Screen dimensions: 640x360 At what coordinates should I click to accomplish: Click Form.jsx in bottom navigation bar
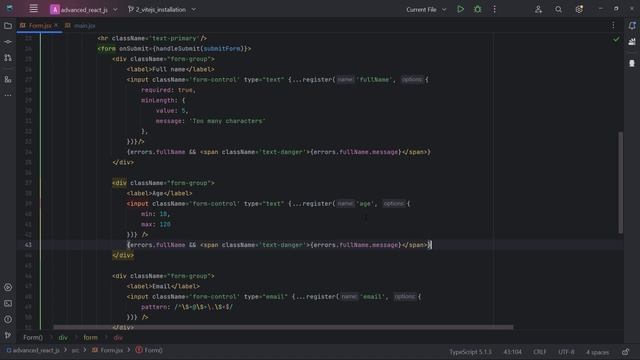click(108, 350)
